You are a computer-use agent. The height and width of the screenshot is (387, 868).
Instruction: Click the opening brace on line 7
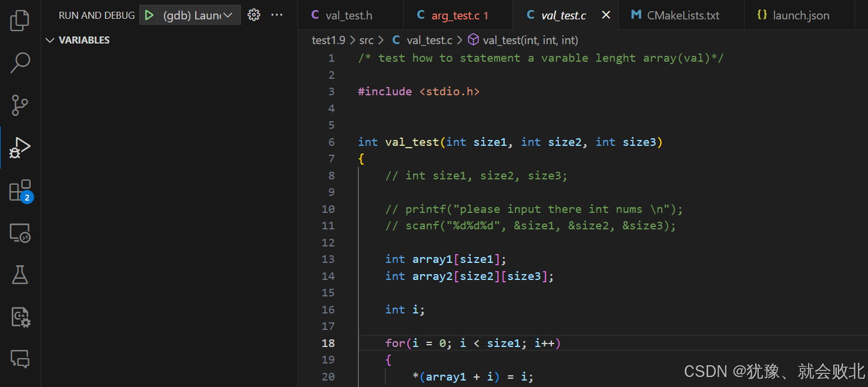point(361,159)
